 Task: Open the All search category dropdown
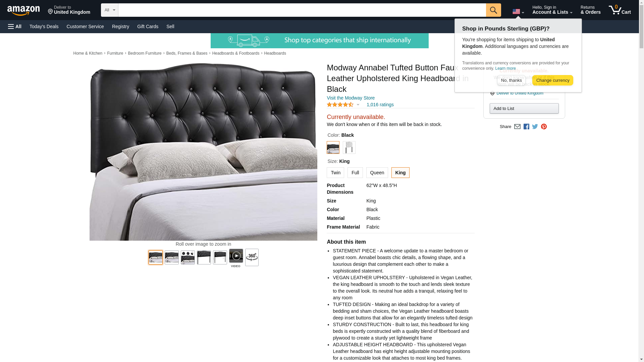(x=110, y=10)
